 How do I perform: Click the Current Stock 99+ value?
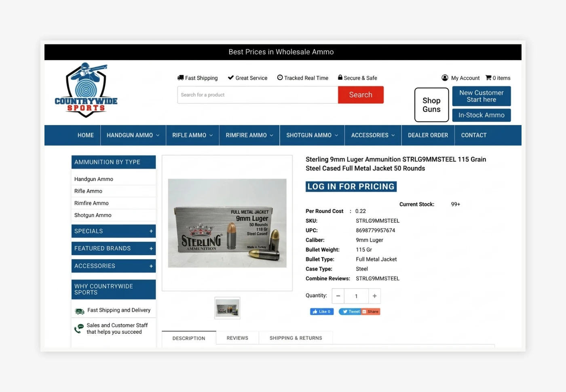456,204
